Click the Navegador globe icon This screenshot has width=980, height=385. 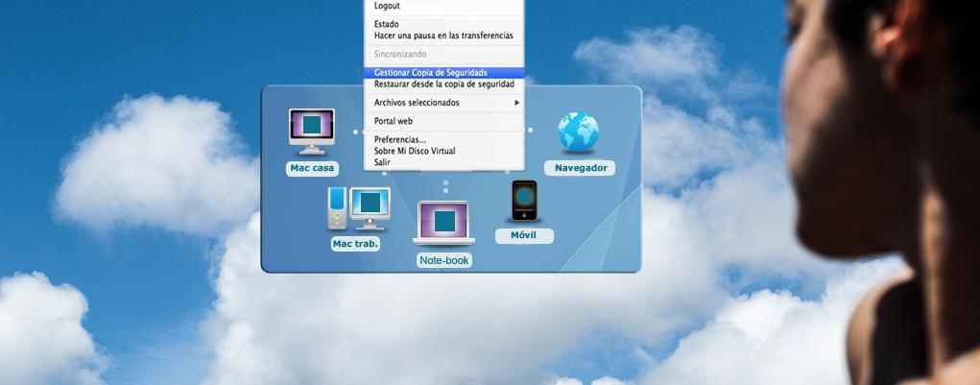[578, 132]
